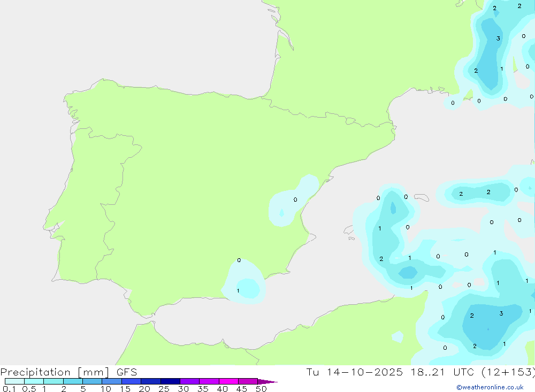Viewport: 535px width, 392px height.
Task: Click the "35" legend scale label
Action: click(203, 389)
